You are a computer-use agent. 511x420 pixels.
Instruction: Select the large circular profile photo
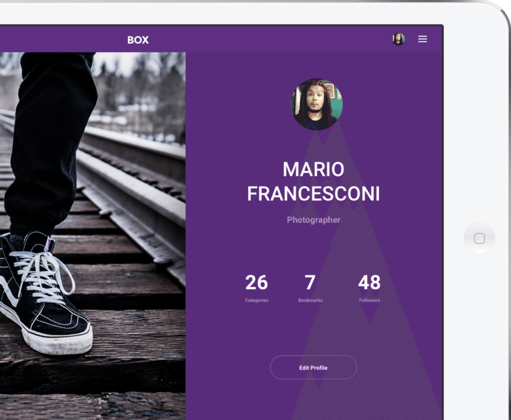(x=316, y=105)
